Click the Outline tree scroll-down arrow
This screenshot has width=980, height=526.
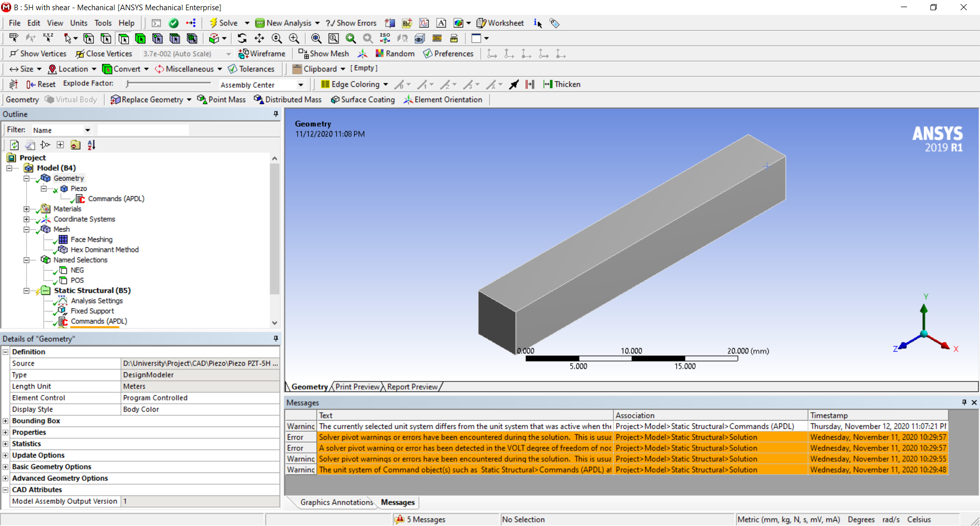pos(275,323)
